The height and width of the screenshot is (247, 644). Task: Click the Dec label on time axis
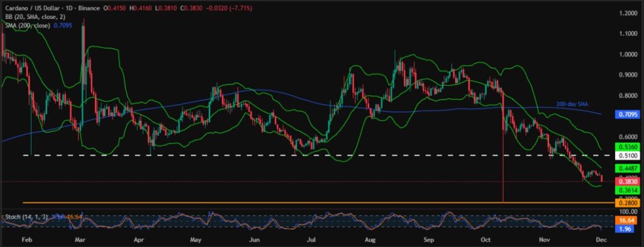coord(602,239)
